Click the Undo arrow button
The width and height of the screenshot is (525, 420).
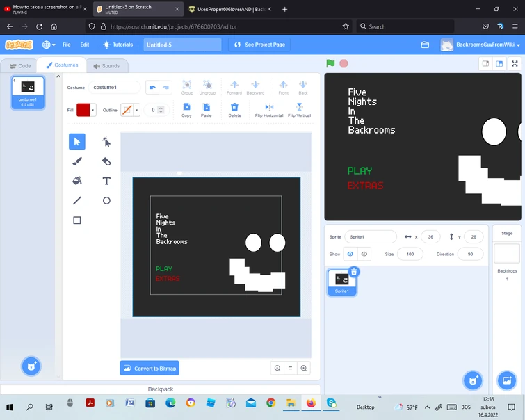pyautogui.click(x=152, y=88)
